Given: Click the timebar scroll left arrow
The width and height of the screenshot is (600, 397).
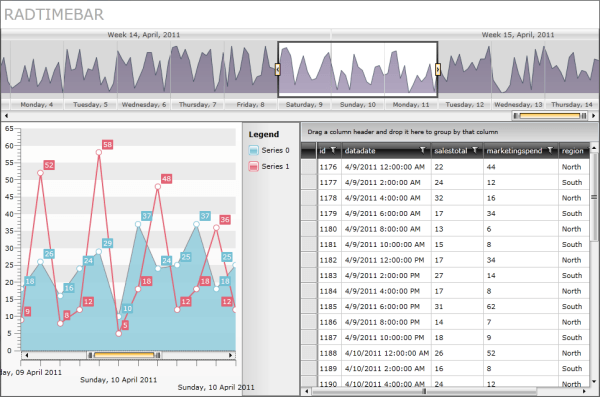Looking at the screenshot, I should [x=6, y=115].
